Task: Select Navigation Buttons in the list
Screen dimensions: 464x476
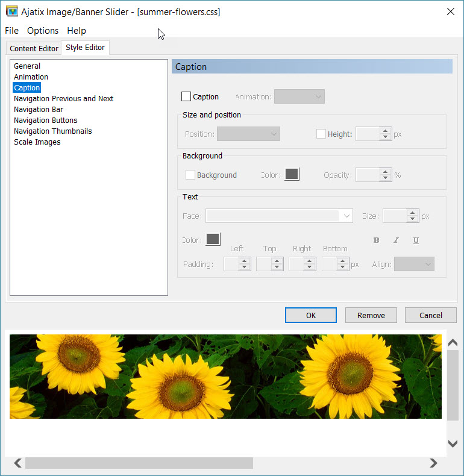Action: click(x=46, y=121)
